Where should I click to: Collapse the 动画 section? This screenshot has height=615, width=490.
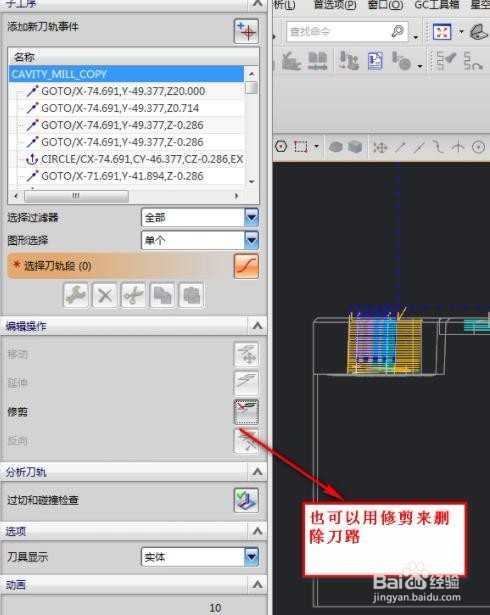pyautogui.click(x=257, y=585)
